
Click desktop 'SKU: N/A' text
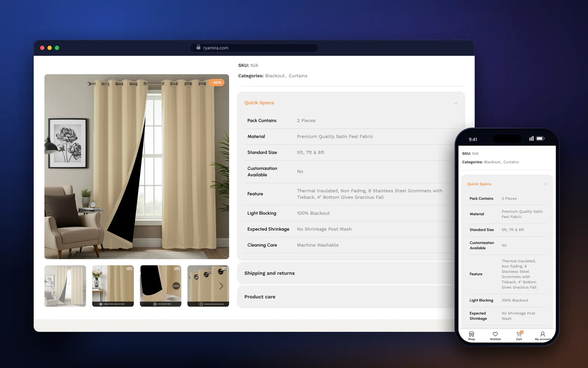click(248, 65)
